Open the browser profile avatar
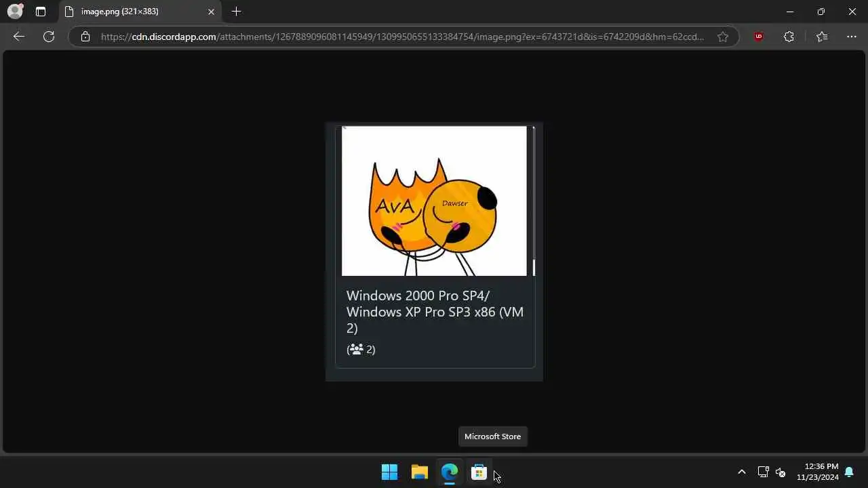 15,12
